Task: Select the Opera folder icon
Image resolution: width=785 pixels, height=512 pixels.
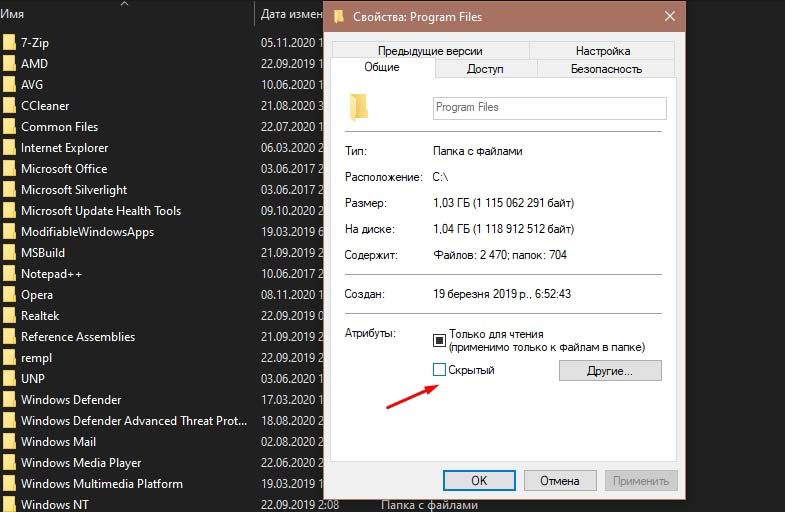Action: [x=9, y=295]
